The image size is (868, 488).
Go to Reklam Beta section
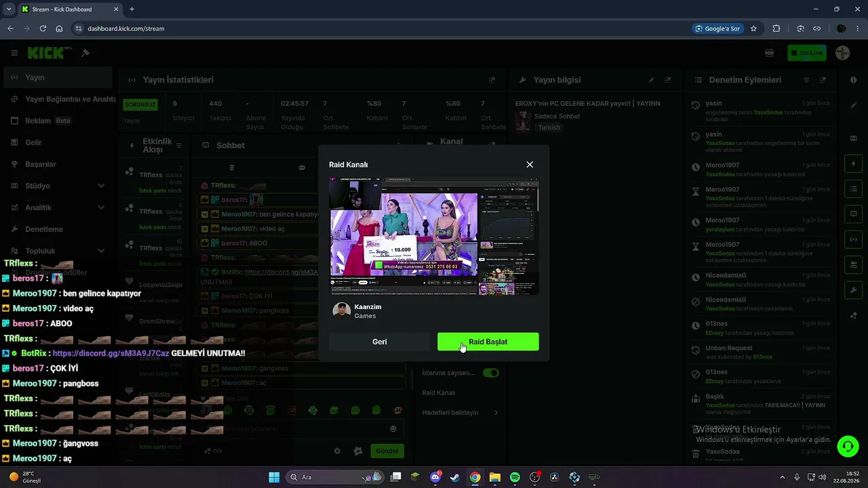[58, 121]
